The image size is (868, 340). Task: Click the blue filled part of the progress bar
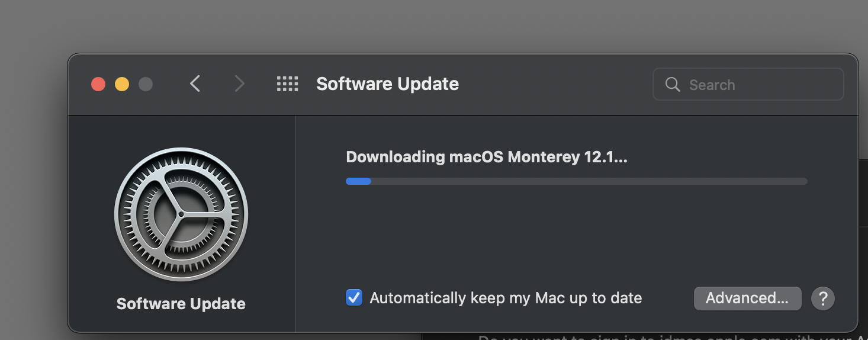tap(358, 181)
